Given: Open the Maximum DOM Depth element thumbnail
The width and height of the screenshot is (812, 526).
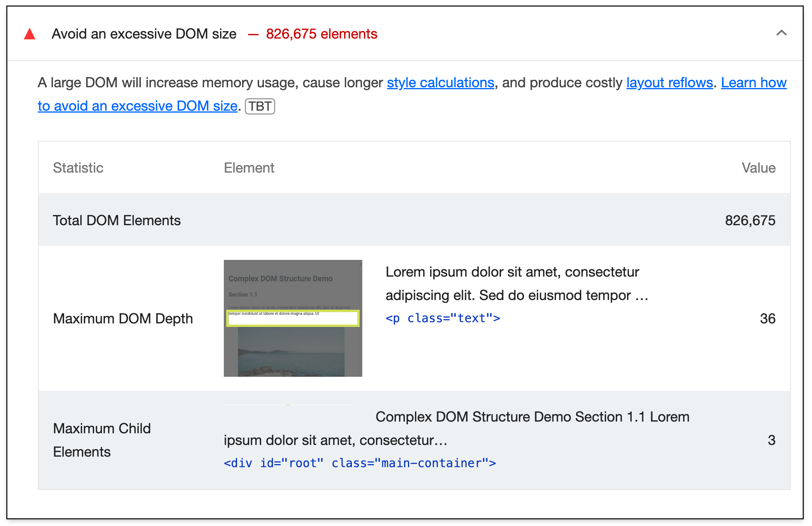Looking at the screenshot, I should 293,318.
